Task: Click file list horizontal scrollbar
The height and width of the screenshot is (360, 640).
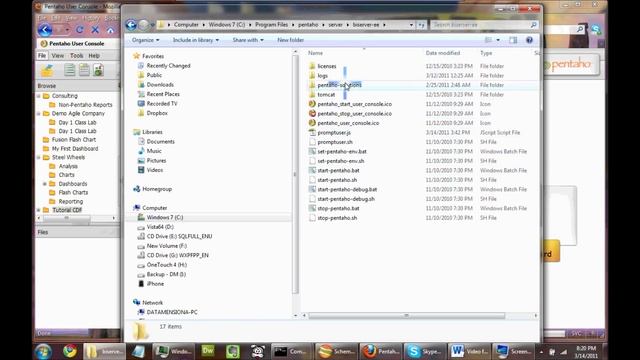Action: click(x=407, y=316)
